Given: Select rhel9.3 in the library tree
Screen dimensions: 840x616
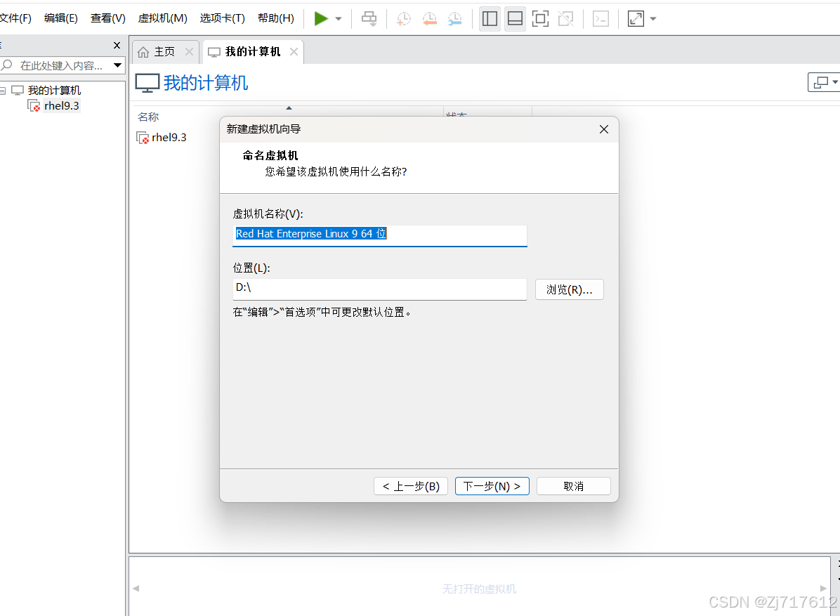Looking at the screenshot, I should pos(61,105).
